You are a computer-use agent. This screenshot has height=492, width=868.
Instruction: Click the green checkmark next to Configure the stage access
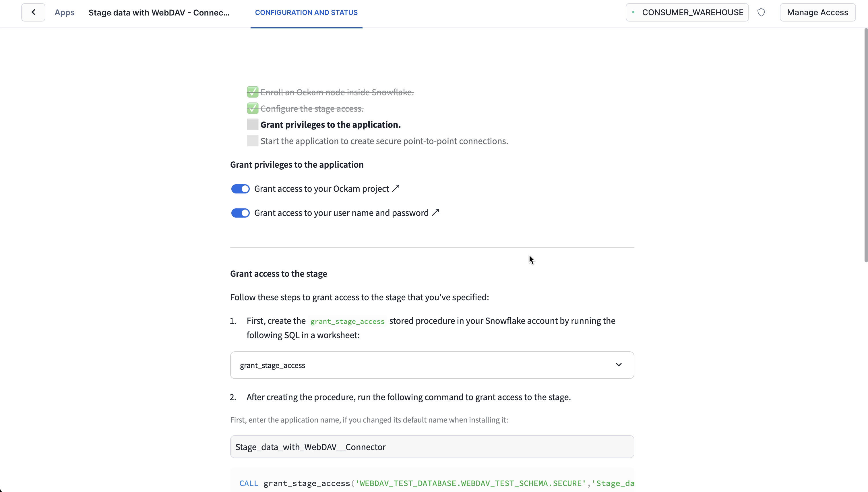pos(252,109)
